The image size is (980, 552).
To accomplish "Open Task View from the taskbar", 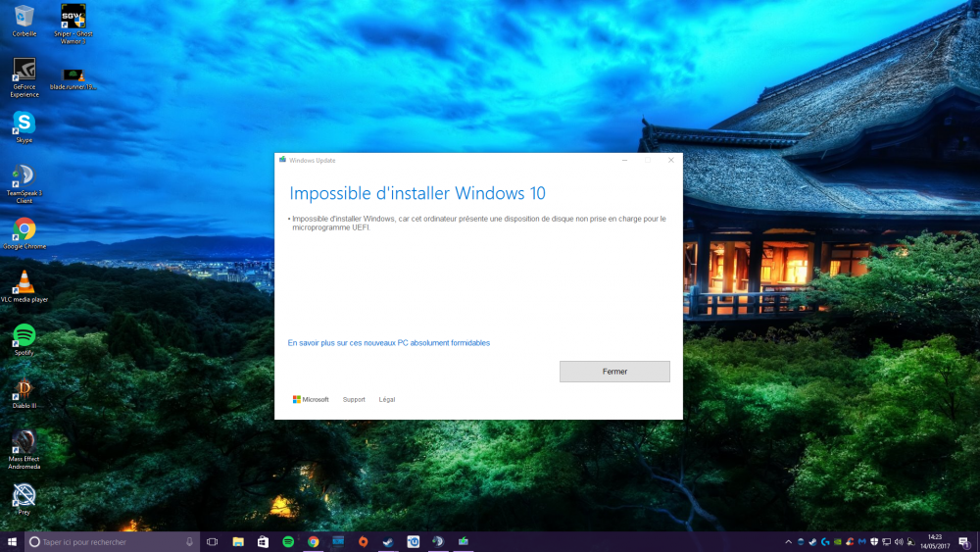I will [213, 542].
